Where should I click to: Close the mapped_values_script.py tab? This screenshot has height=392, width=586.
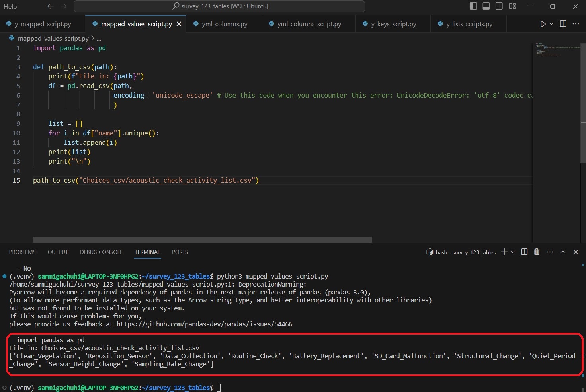(179, 24)
